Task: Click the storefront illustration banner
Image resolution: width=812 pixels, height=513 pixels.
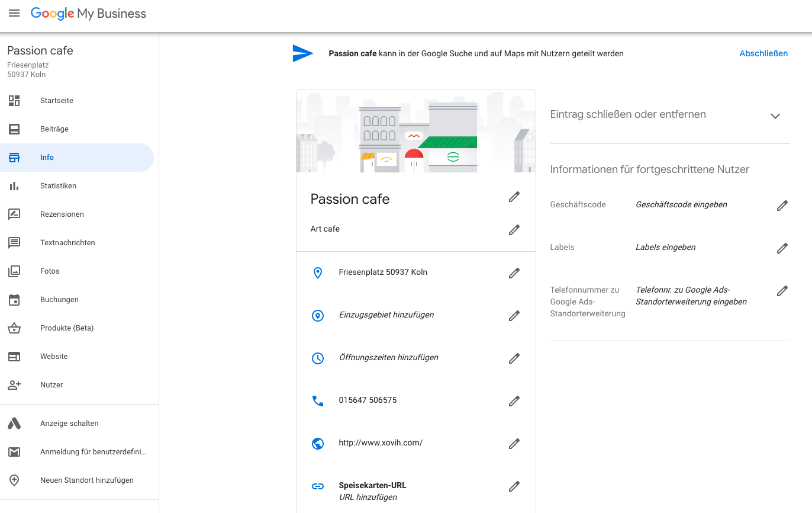Action: (x=416, y=131)
